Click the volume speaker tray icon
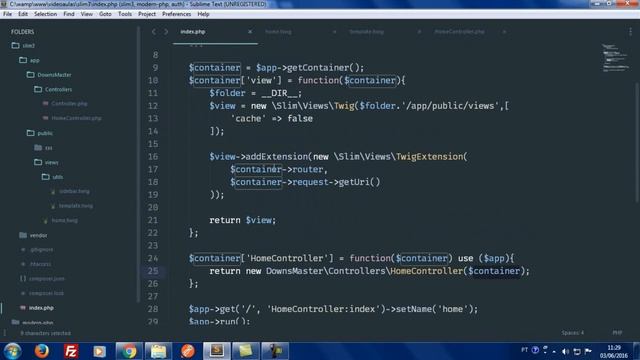 565,351
